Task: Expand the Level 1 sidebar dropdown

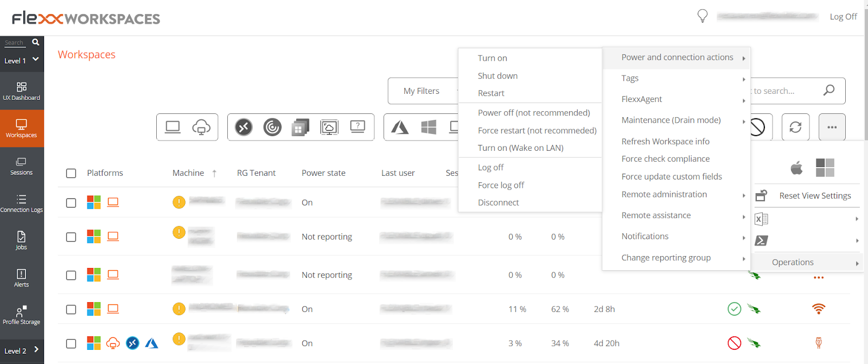Action: click(22, 60)
